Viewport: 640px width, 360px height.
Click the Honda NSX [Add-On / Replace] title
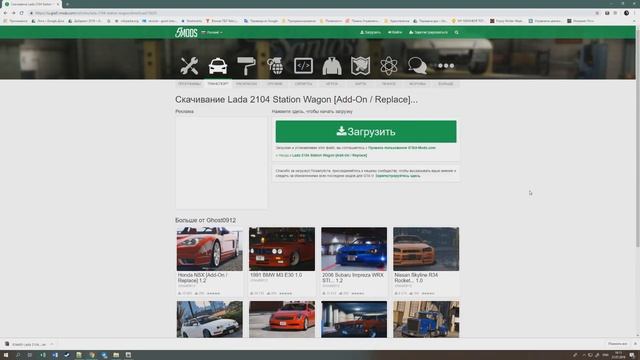point(203,278)
